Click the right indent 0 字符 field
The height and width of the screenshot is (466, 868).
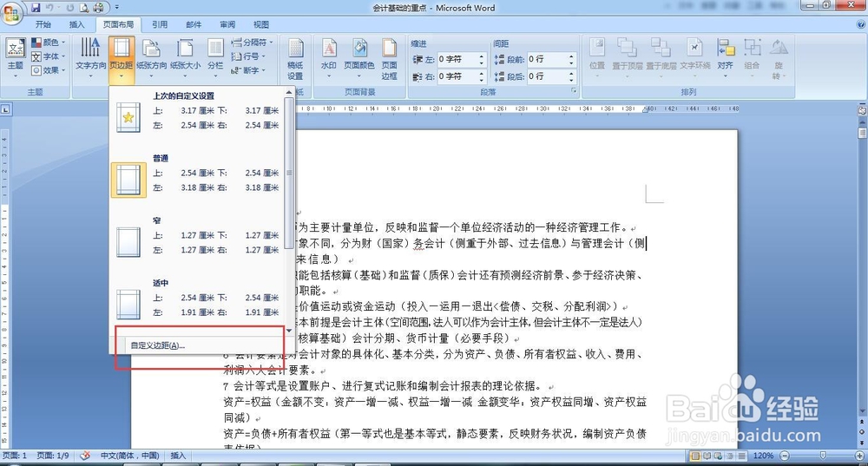456,76
